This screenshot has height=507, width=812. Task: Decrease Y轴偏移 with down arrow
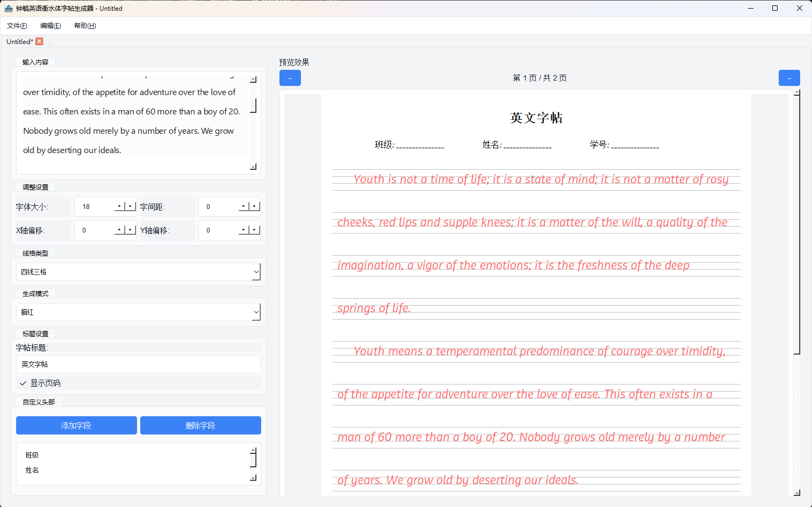click(254, 230)
